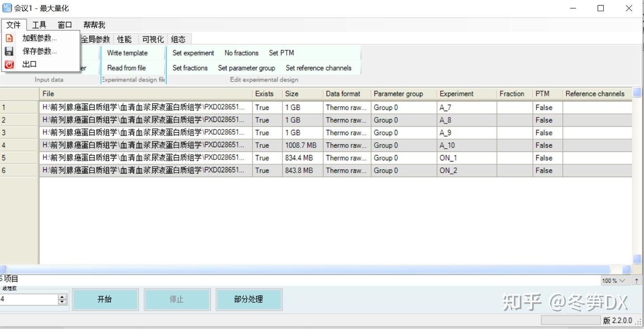Open the 帮帮我 help menu
The height and width of the screenshot is (329, 644).
coord(93,25)
